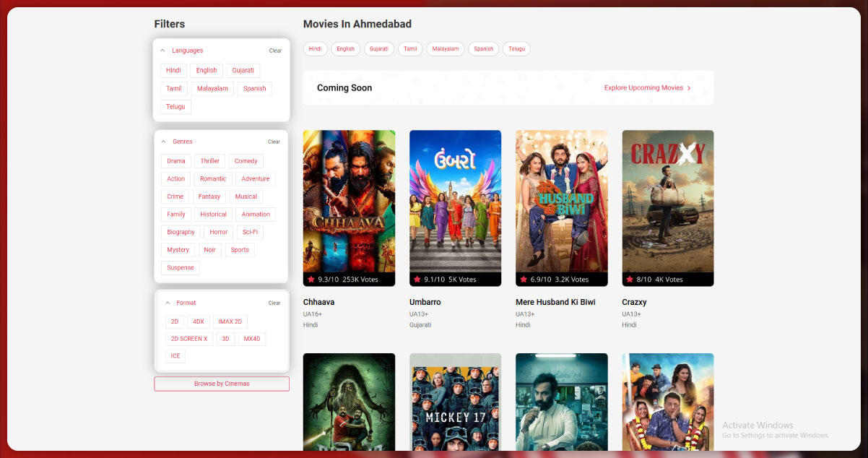Filter by Historical genre
This screenshot has width=868, height=458.
click(x=214, y=215)
